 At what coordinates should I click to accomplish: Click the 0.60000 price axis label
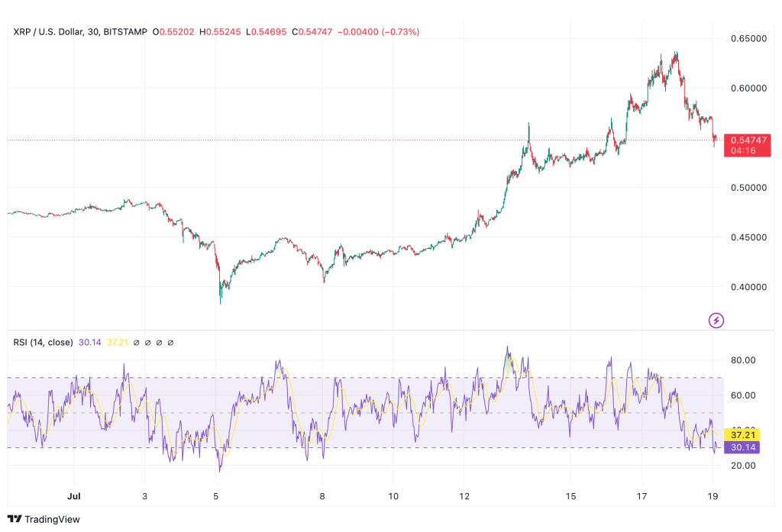(748, 89)
